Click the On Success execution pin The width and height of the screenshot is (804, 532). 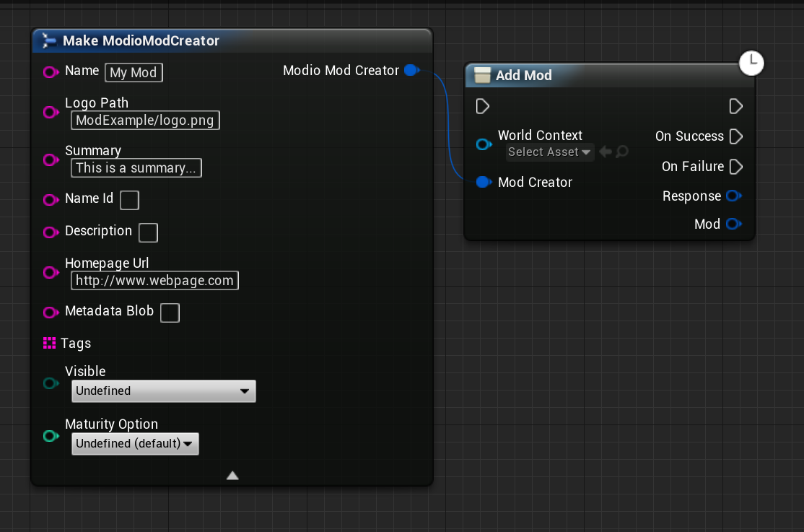pos(735,136)
